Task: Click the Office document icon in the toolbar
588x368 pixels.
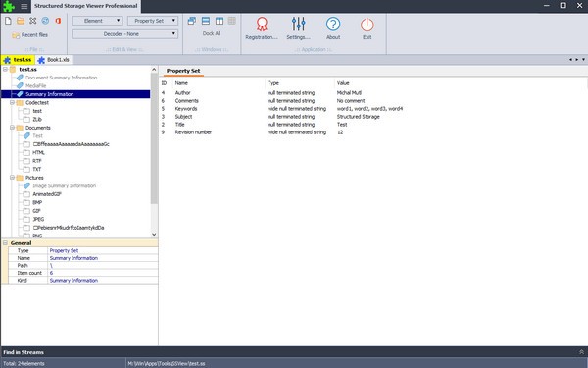Action: coord(58,21)
